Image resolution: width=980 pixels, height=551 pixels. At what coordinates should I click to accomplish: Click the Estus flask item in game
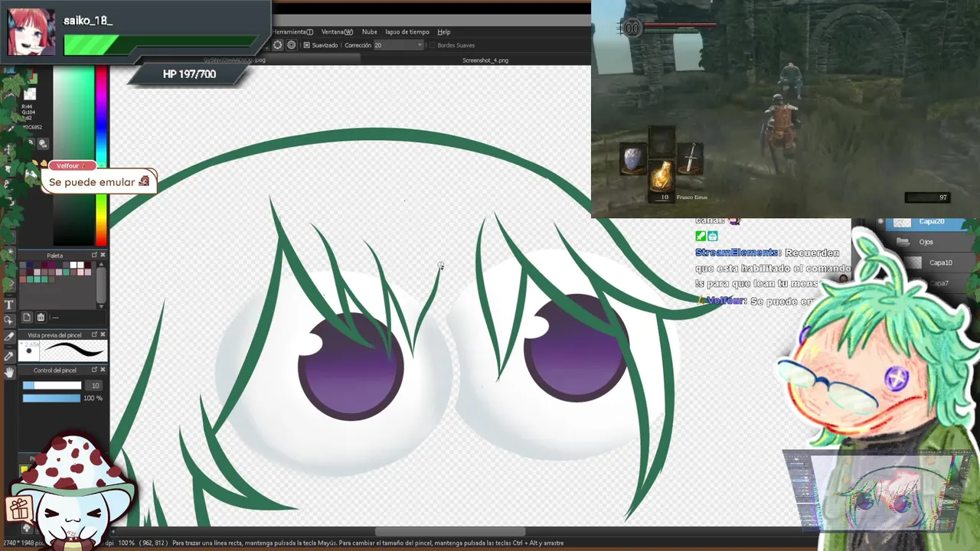coord(661,174)
